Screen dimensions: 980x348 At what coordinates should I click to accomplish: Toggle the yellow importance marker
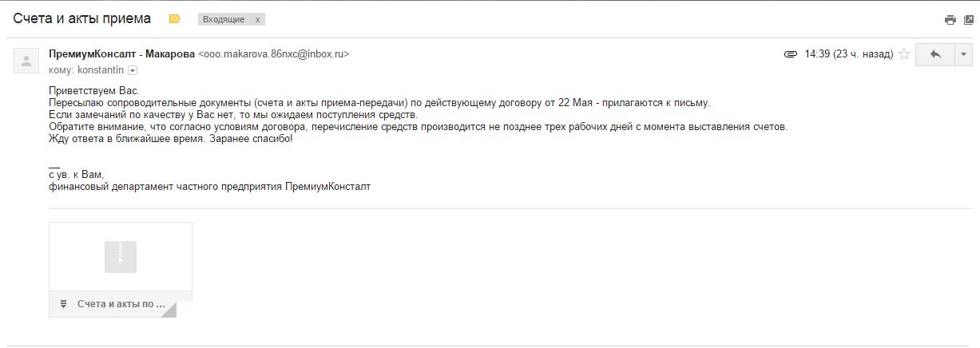(175, 19)
